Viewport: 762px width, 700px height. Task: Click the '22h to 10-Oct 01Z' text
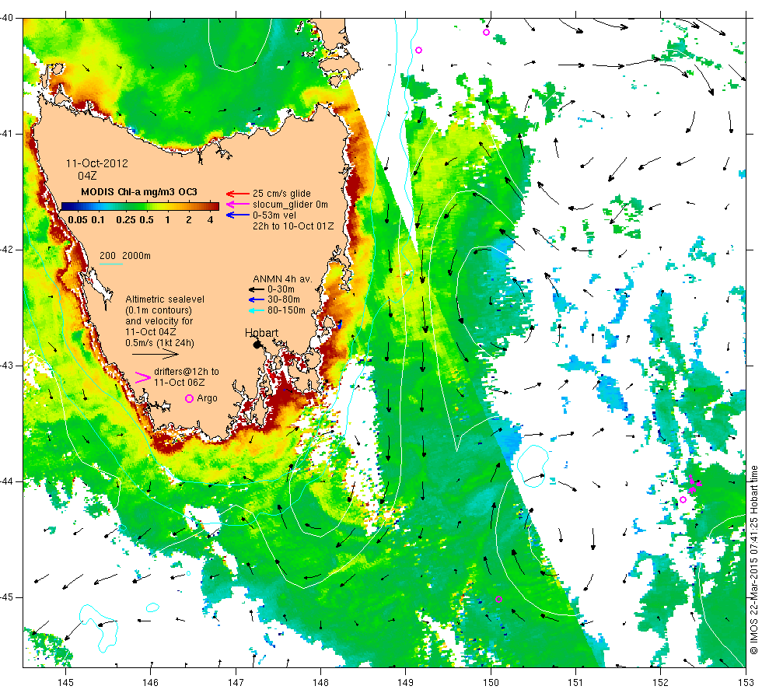pyautogui.click(x=293, y=226)
